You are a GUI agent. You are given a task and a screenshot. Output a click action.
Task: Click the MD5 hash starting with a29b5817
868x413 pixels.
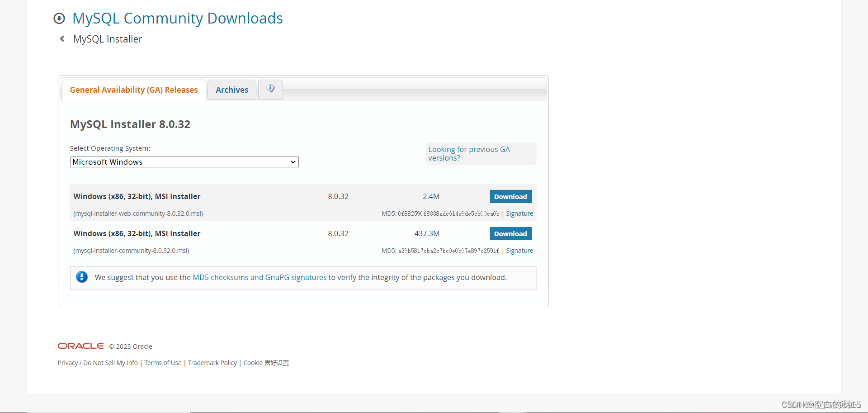pos(448,251)
